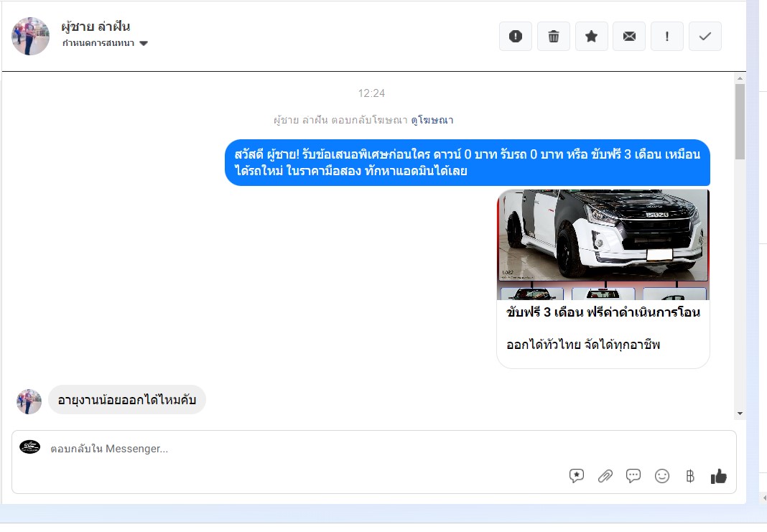Open saved replies speech bubble icon
The height and width of the screenshot is (532, 767).
coord(633,476)
